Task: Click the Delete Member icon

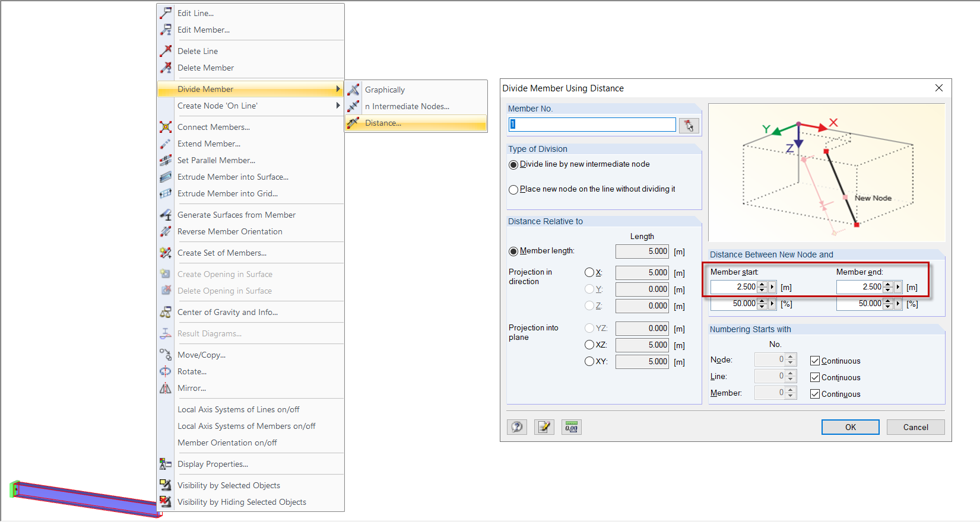Action: (166, 67)
